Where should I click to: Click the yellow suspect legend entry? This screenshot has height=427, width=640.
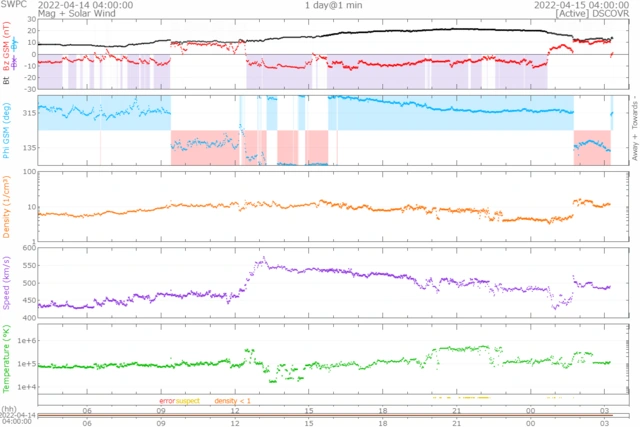(x=188, y=401)
